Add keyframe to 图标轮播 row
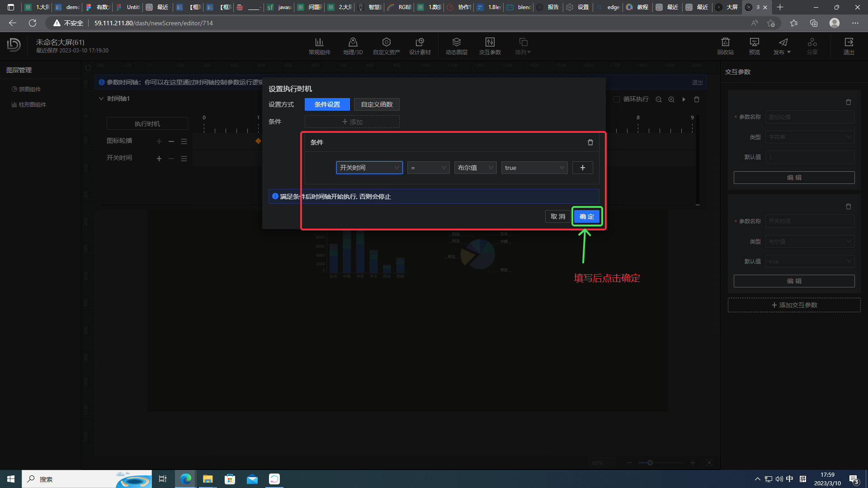This screenshot has height=488, width=868. pos(159,141)
